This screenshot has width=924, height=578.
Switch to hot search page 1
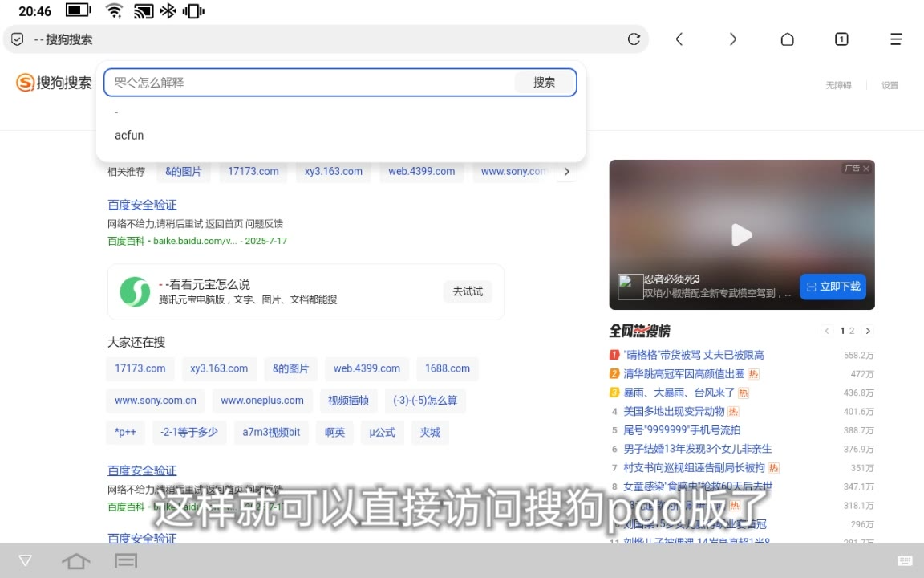[843, 331]
